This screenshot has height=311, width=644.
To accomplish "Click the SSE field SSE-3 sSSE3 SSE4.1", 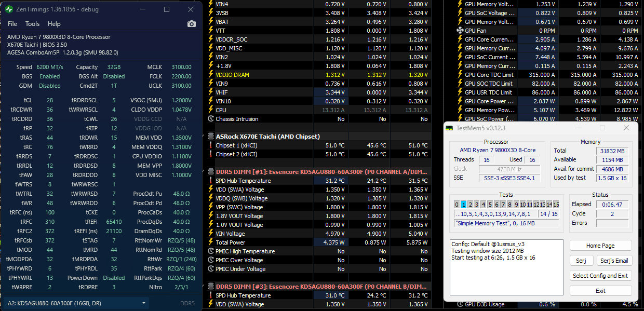I will pyautogui.click(x=508, y=178).
